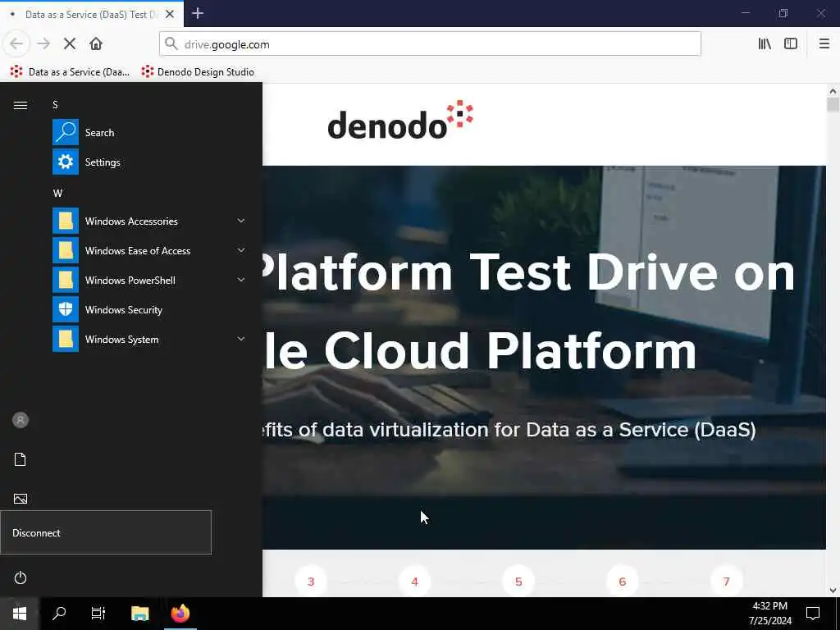Screen dimensions: 840x630
Task: Go to step 6 in the page
Action: tap(623, 582)
